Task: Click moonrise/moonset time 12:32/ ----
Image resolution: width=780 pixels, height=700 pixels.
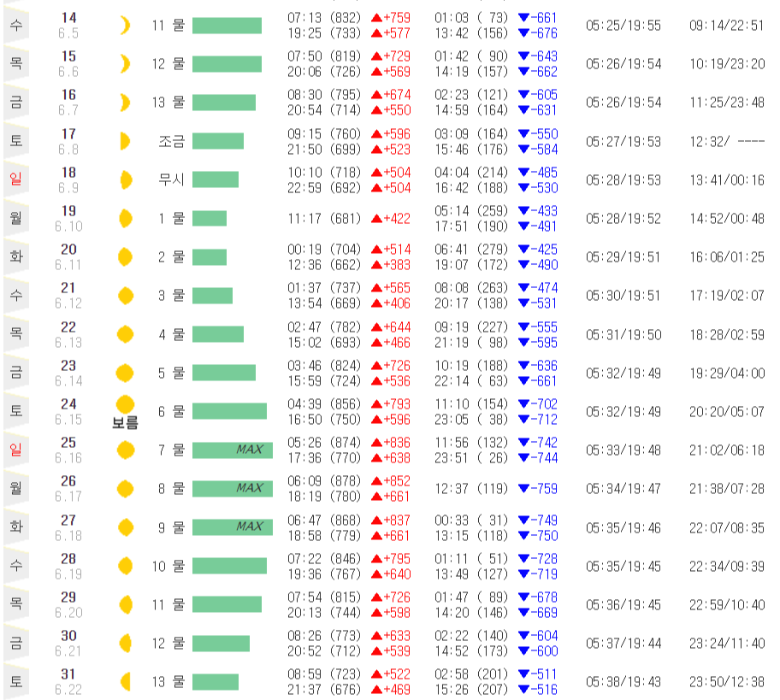Action: (x=727, y=142)
